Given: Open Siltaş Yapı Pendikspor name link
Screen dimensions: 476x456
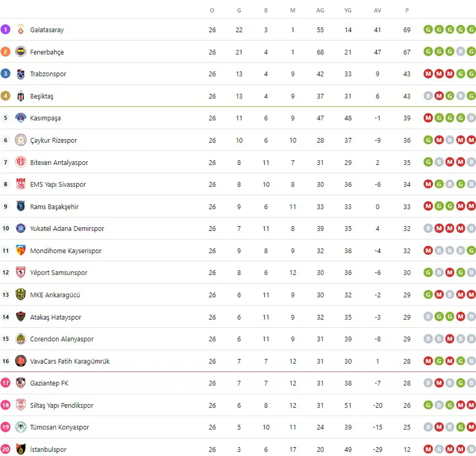Looking at the screenshot, I should tap(62, 405).
